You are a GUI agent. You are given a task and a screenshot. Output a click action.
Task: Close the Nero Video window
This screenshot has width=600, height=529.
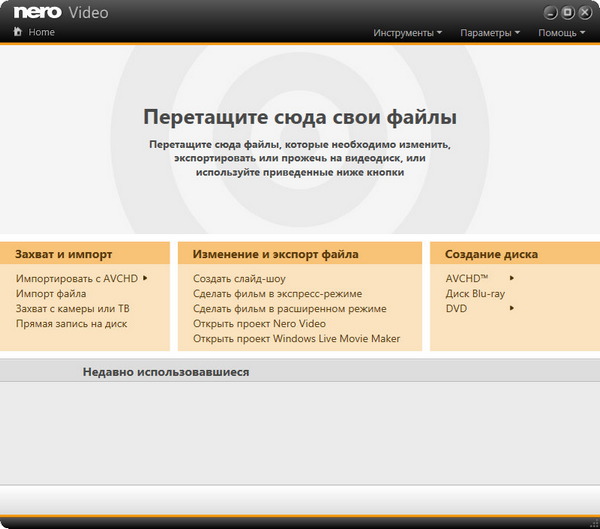pos(585,13)
